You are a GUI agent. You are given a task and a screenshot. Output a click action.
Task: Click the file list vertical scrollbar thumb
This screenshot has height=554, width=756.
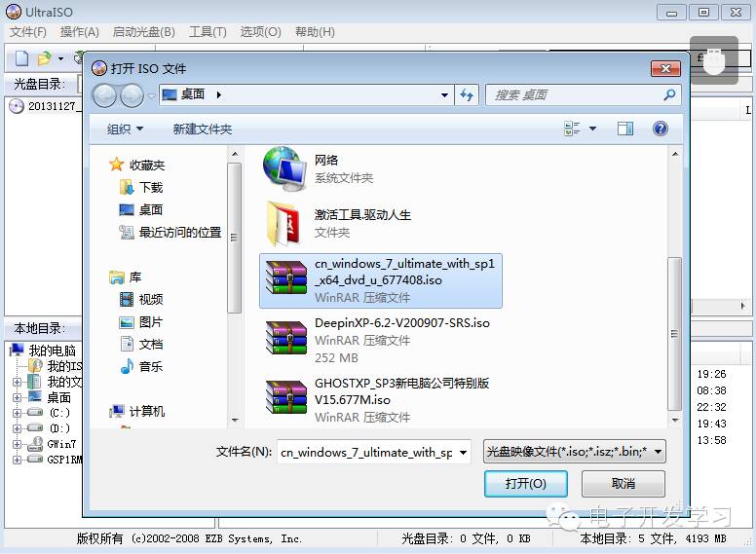(674, 333)
